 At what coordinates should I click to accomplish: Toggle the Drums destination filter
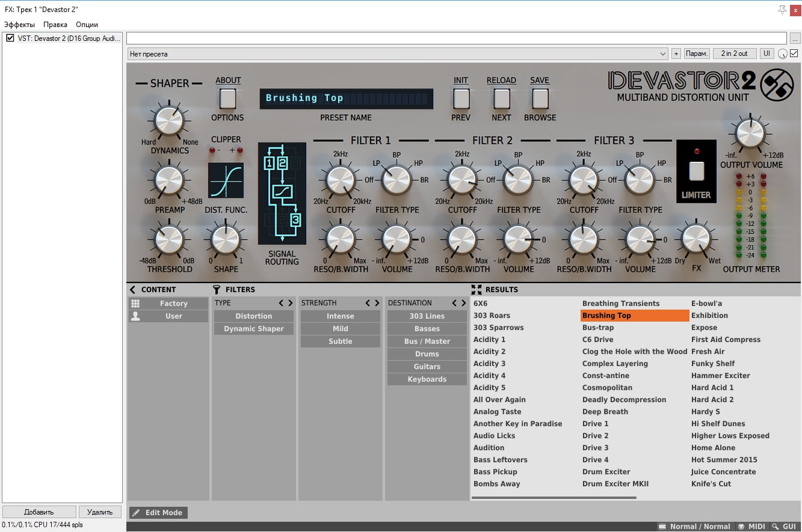coord(427,354)
